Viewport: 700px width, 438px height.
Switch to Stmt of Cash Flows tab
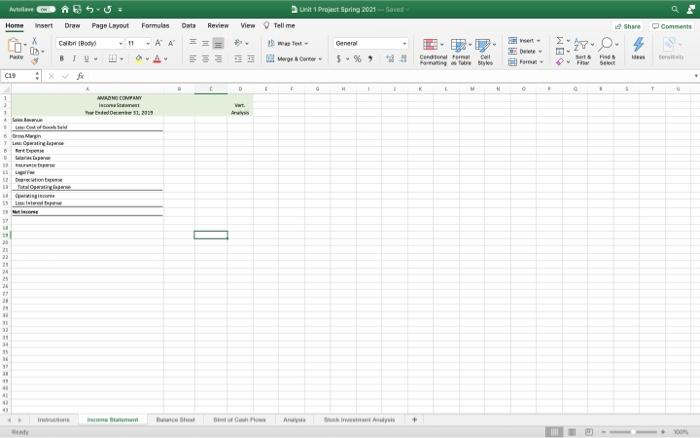[x=239, y=420]
